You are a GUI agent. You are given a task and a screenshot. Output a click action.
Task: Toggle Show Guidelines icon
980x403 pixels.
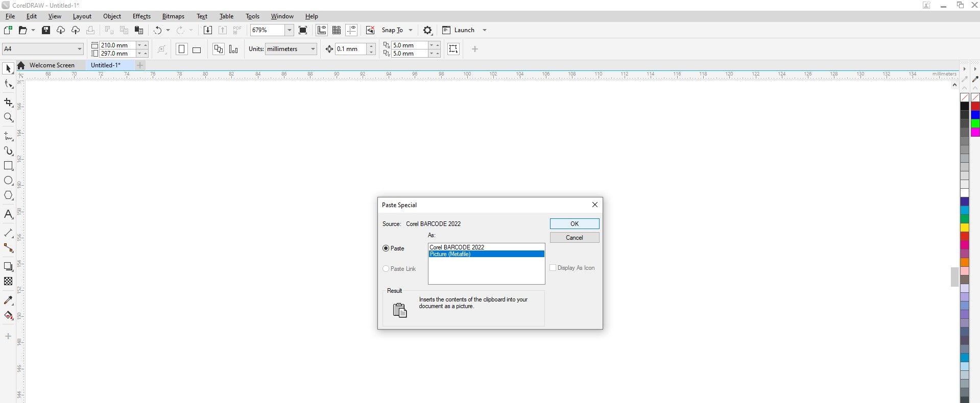pos(351,30)
